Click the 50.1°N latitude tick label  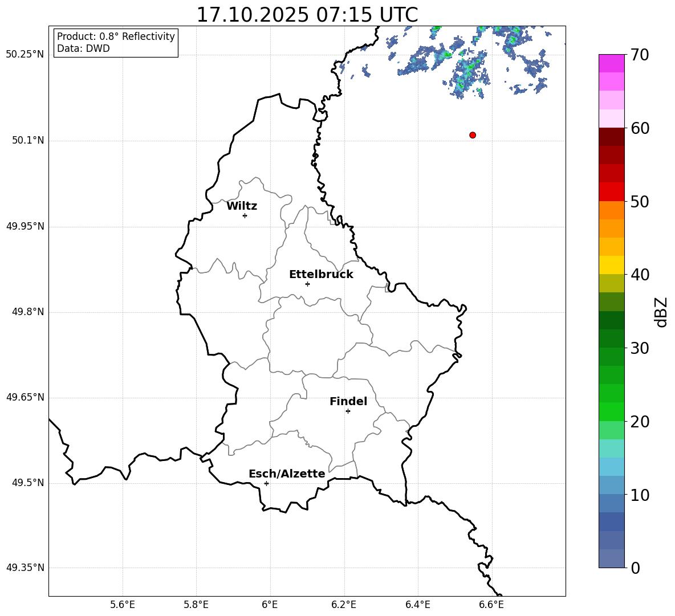(x=28, y=140)
